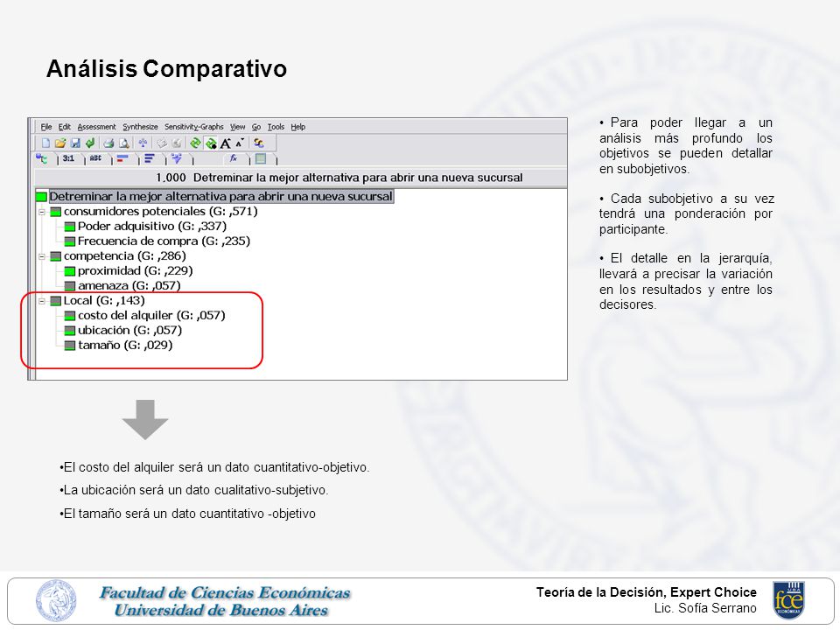
Task: Select proximidad (G: ,229) node
Action: pos(135,271)
